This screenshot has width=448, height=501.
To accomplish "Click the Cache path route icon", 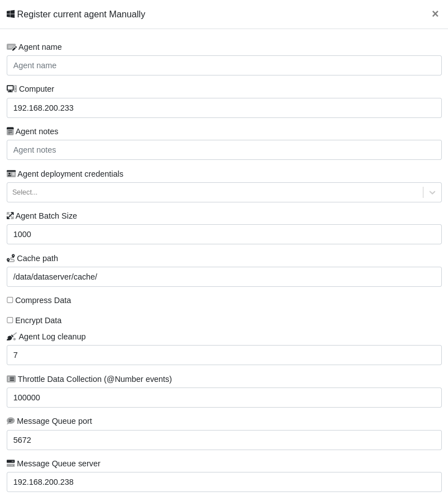I will coord(11,258).
